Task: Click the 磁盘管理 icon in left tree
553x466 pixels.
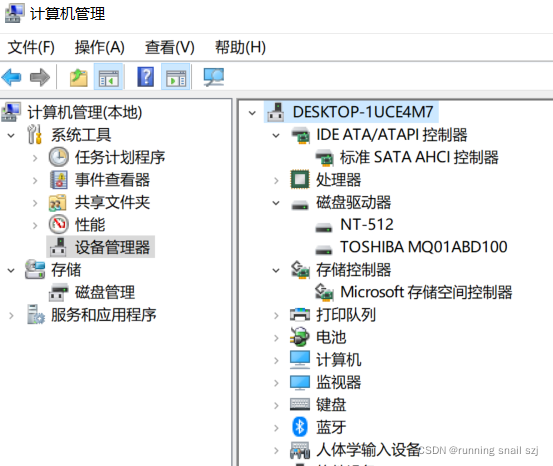Action: 59,292
